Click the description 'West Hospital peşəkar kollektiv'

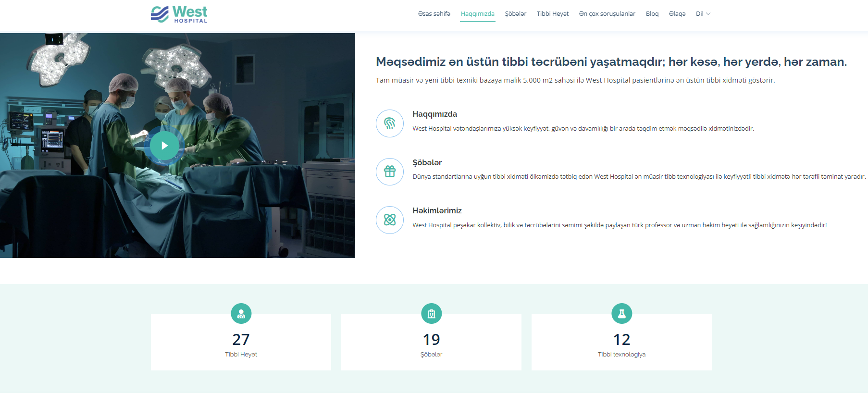(620, 225)
